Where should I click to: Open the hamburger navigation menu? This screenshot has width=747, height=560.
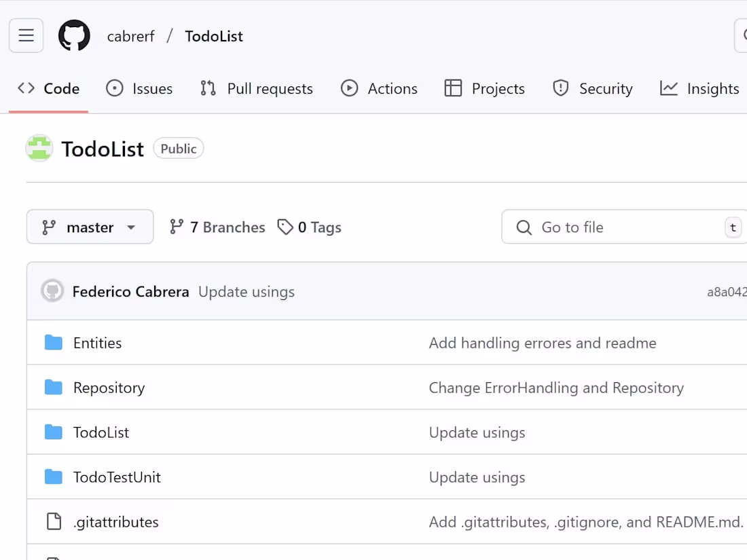pyautogui.click(x=26, y=36)
